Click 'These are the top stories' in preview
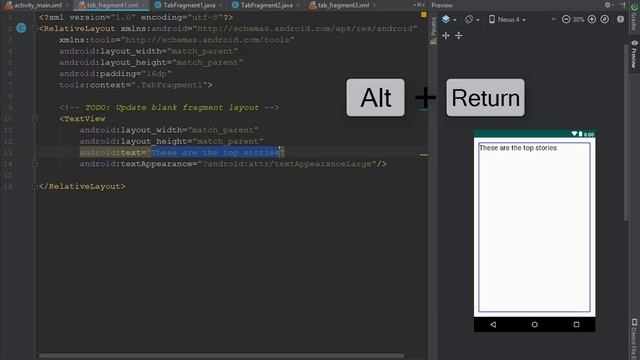The image size is (640, 360). pyautogui.click(x=518, y=148)
